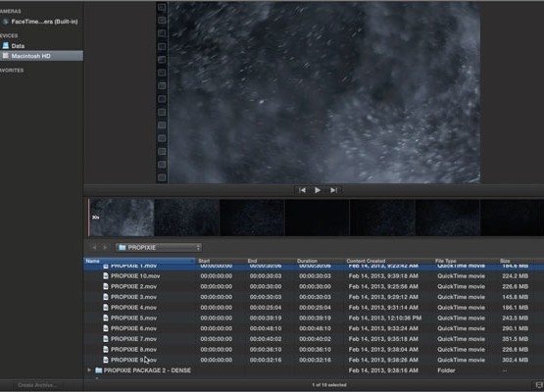
Task: Click the 186.1 MB size cell
Action: 515,308
